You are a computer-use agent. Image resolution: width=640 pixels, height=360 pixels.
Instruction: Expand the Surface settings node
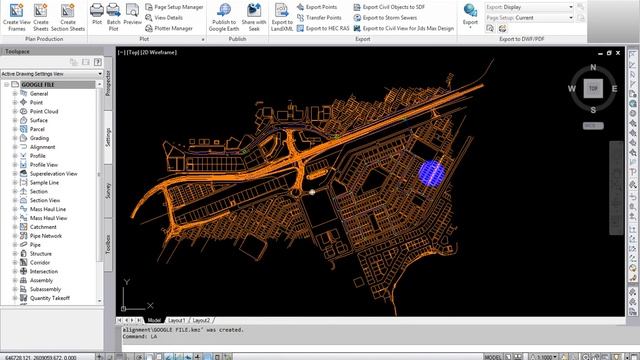pos(15,120)
